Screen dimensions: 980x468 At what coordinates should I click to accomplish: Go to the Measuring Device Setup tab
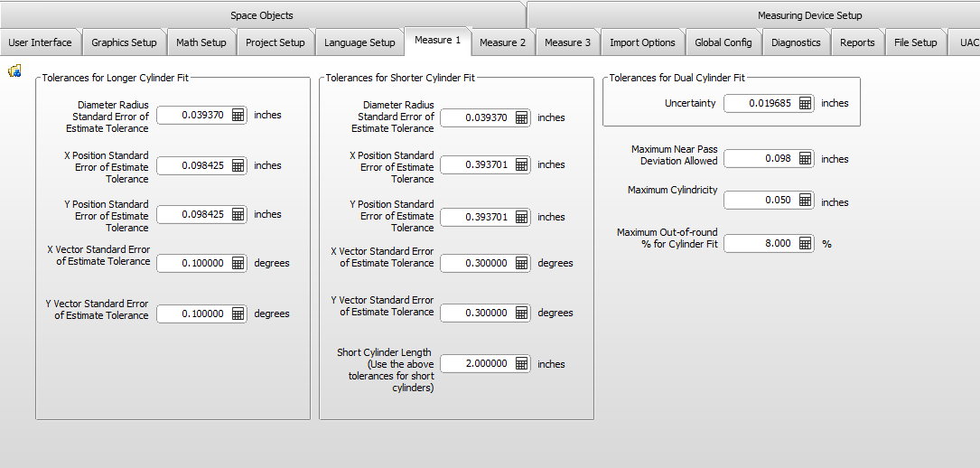809,15
